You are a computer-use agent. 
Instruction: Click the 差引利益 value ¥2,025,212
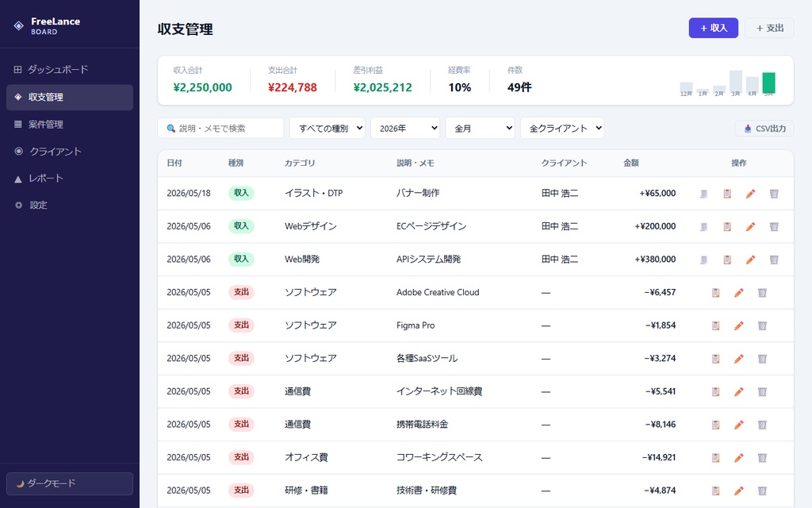pyautogui.click(x=383, y=87)
